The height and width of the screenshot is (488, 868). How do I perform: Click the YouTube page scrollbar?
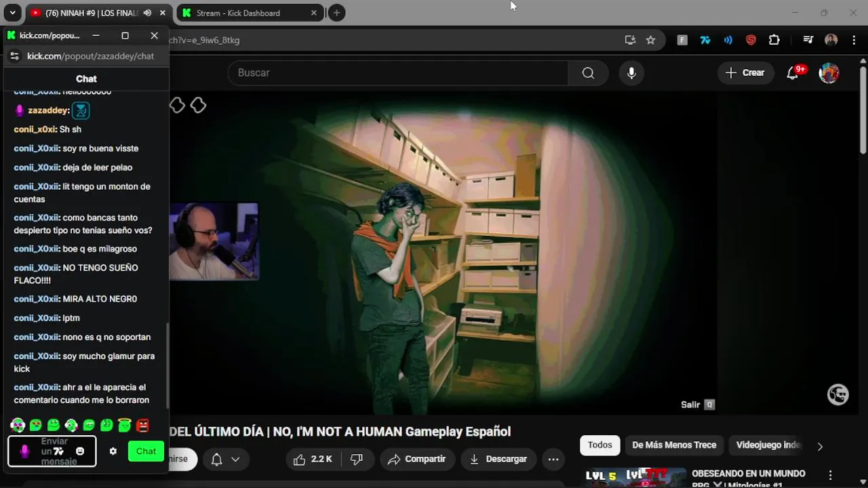tap(863, 110)
